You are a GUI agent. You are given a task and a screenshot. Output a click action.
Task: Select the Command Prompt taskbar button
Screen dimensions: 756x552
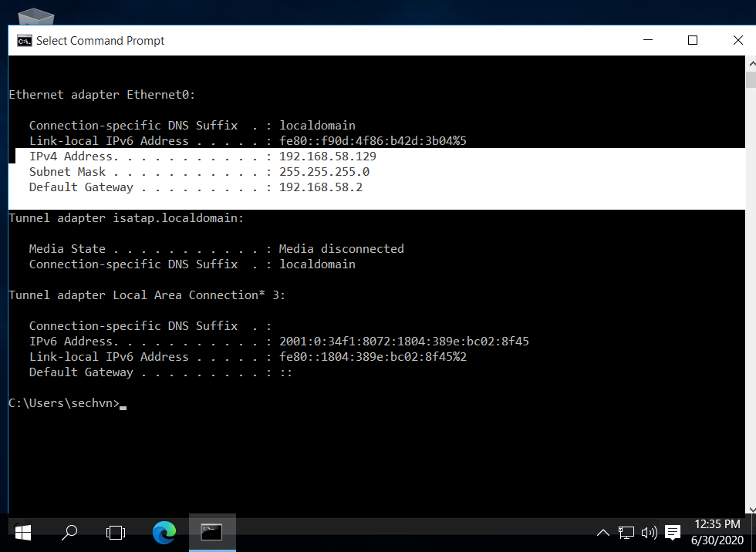click(x=211, y=532)
